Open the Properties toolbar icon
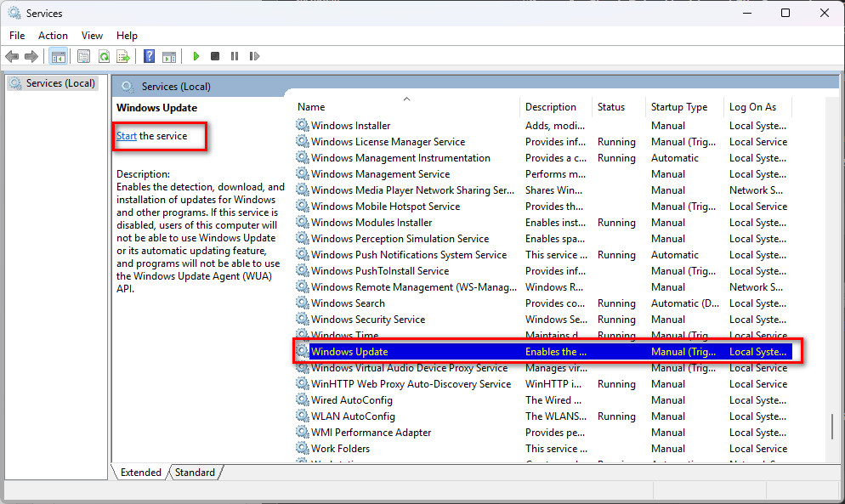The height and width of the screenshot is (504, 845). click(83, 56)
